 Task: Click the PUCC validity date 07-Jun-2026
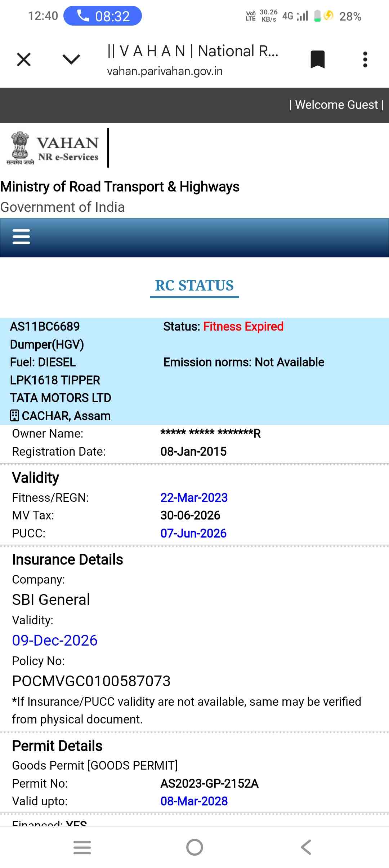193,533
